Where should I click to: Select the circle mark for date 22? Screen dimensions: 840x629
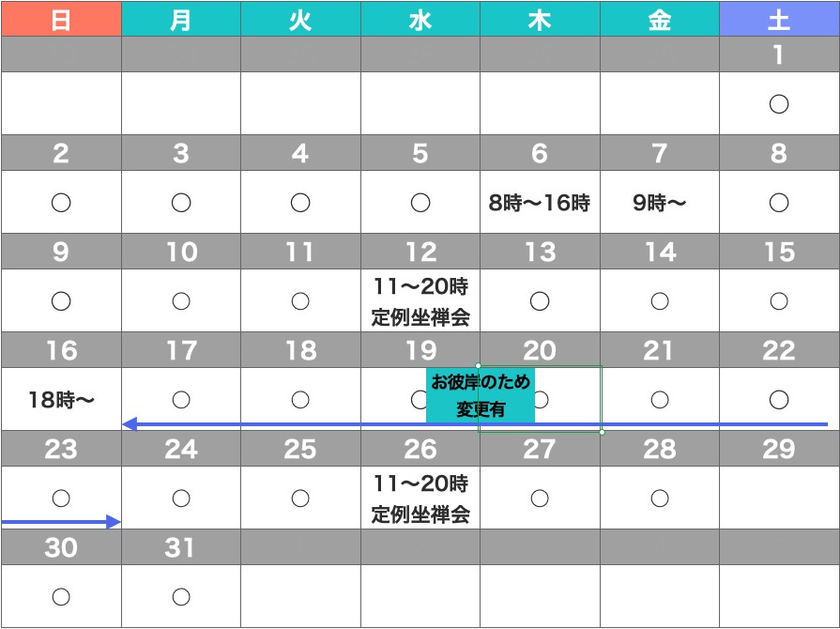[x=778, y=400]
